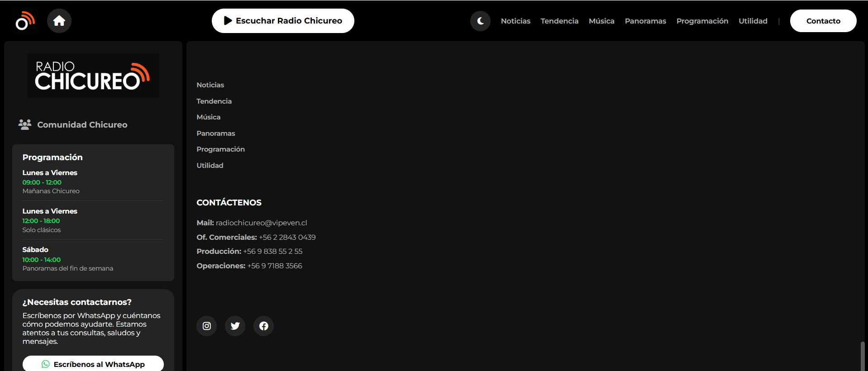Open Música in top navigation

601,21
